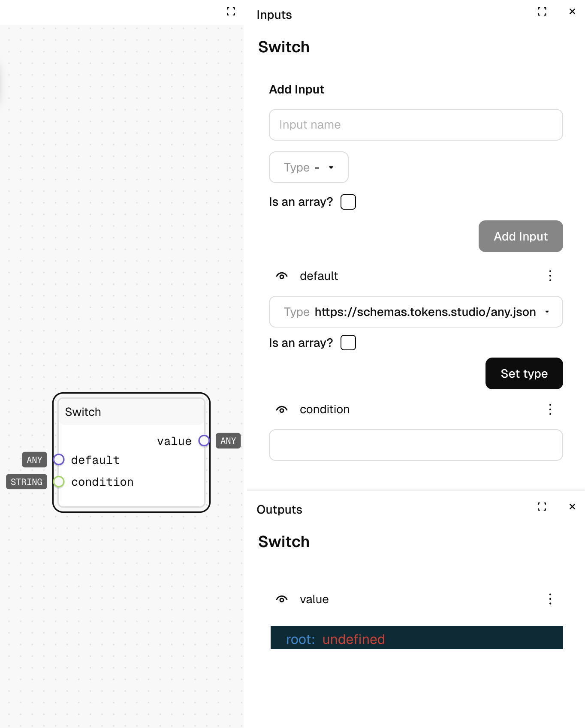
Task: Toggle visibility of default input
Action: coord(282,276)
